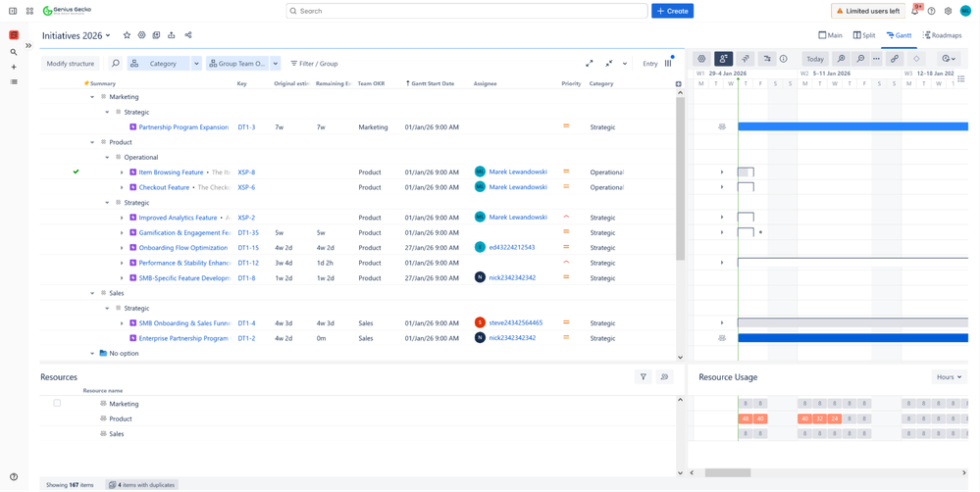Click the milestone diamond icon in Gantt toolbar
The image size is (980, 492).
tap(916, 59)
